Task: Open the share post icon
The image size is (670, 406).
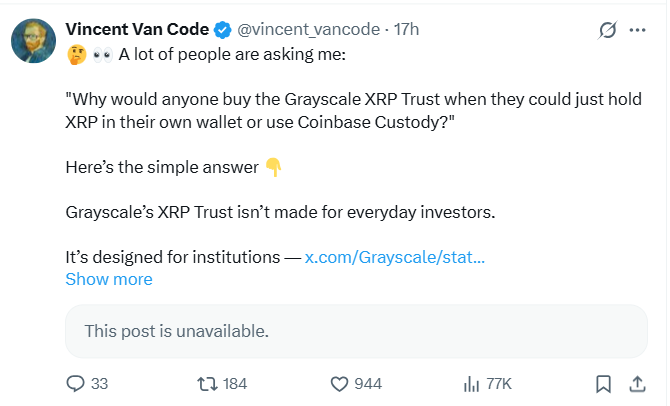Action: (x=637, y=383)
